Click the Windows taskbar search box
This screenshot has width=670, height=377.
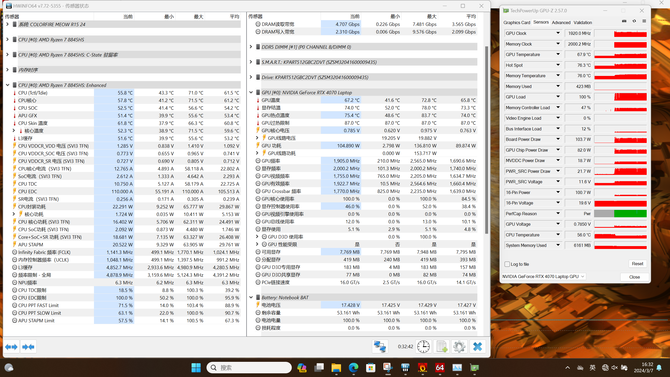[x=249, y=368]
